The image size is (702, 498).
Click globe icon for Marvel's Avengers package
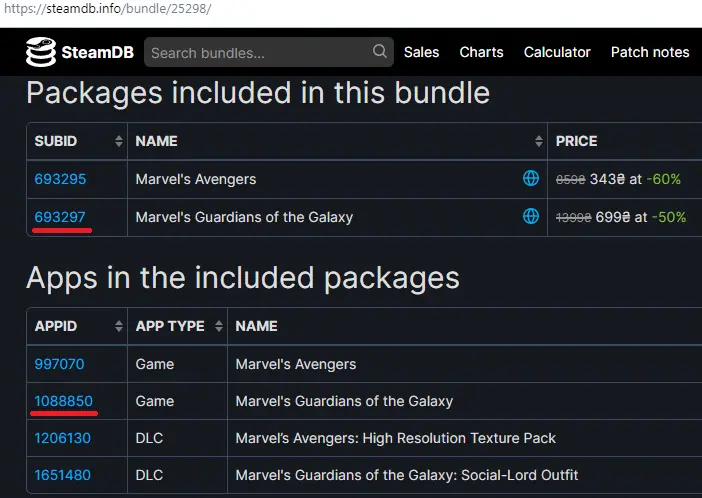point(531,178)
